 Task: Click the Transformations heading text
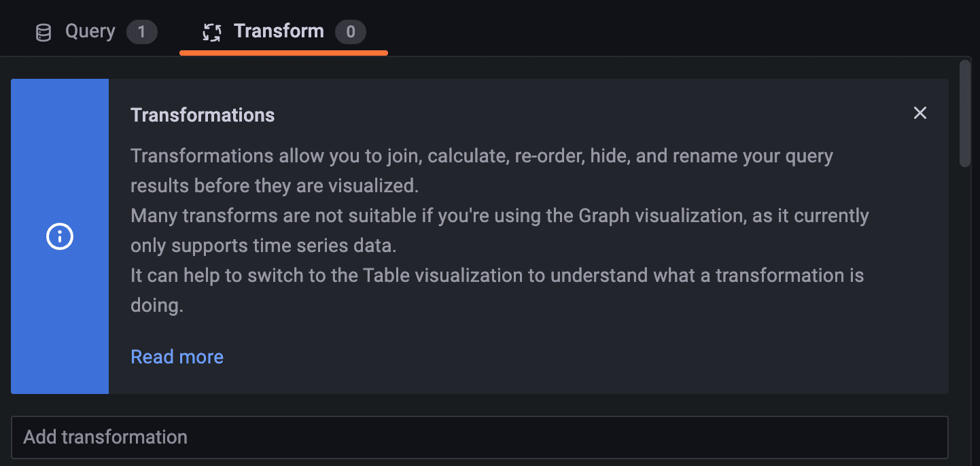pos(202,114)
